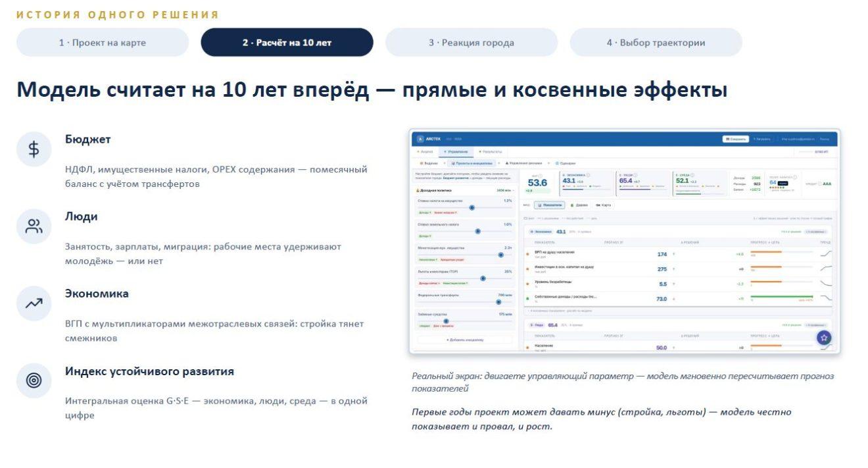Click the Люди 65.4 score card
Image resolution: width=868 pixels, height=468 pixels.
tap(642, 183)
